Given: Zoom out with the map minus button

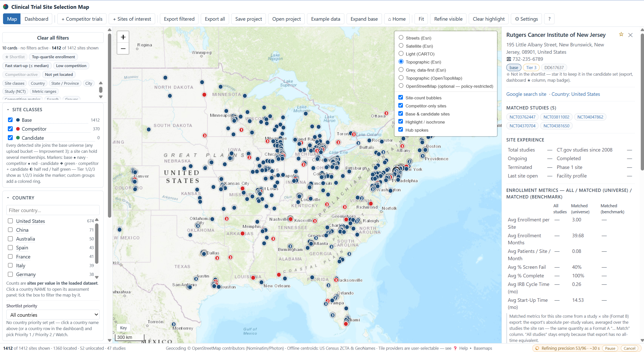Looking at the screenshot, I should (x=123, y=48).
